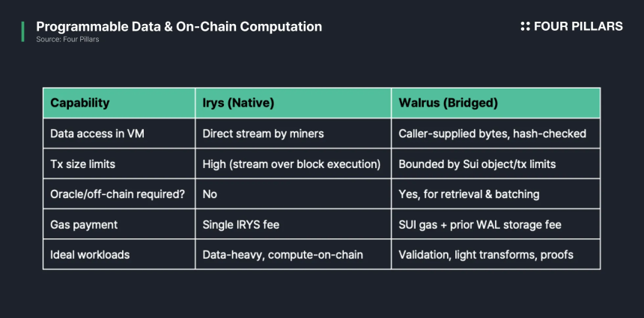The image size is (644, 318).
Task: Click Bounded by Sui object/tx limits cell
Action: pyautogui.click(x=496, y=163)
